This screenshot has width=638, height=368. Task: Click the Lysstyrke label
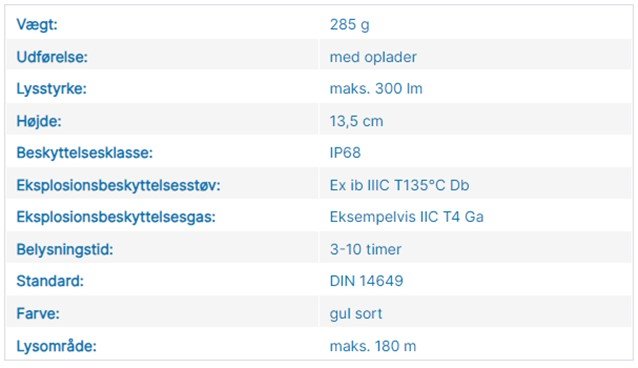tap(52, 89)
